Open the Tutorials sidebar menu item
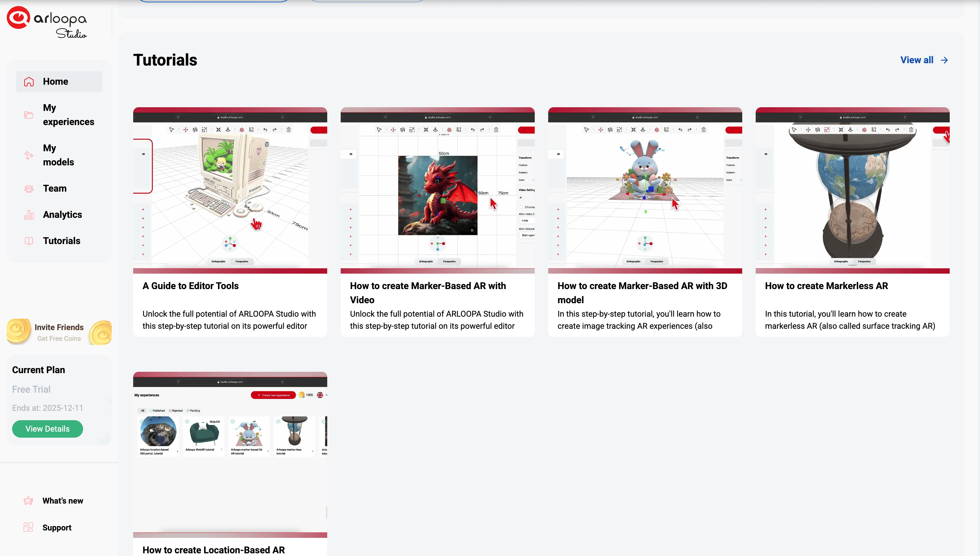 coord(62,241)
